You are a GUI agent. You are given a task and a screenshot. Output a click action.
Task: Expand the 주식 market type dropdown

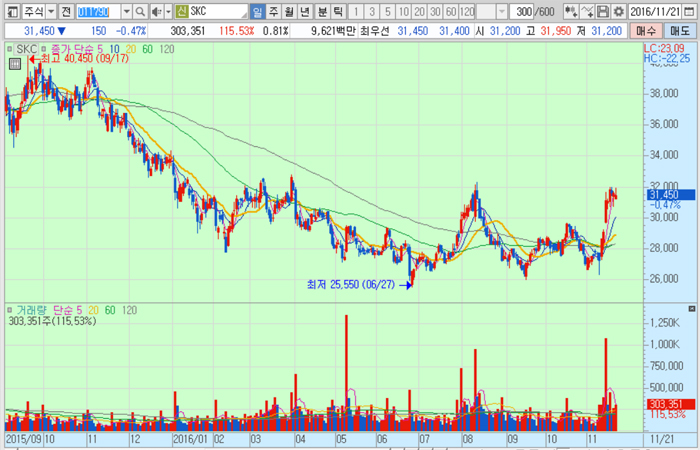tap(50, 11)
